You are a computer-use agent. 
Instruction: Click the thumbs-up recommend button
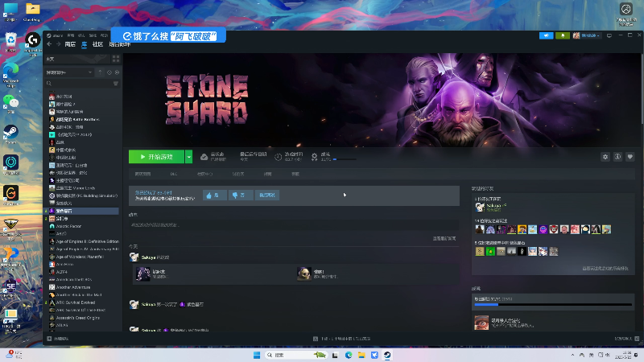click(x=214, y=195)
